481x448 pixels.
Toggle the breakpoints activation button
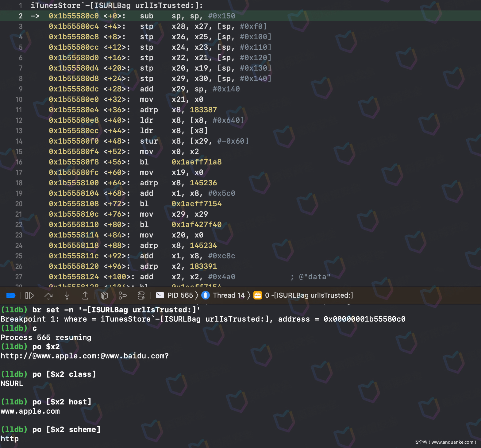coord(11,295)
